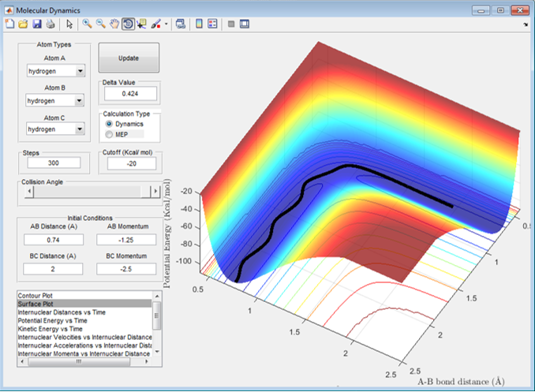Open a file using the folder icon
Image resolution: width=535 pixels, height=392 pixels.
(22, 24)
